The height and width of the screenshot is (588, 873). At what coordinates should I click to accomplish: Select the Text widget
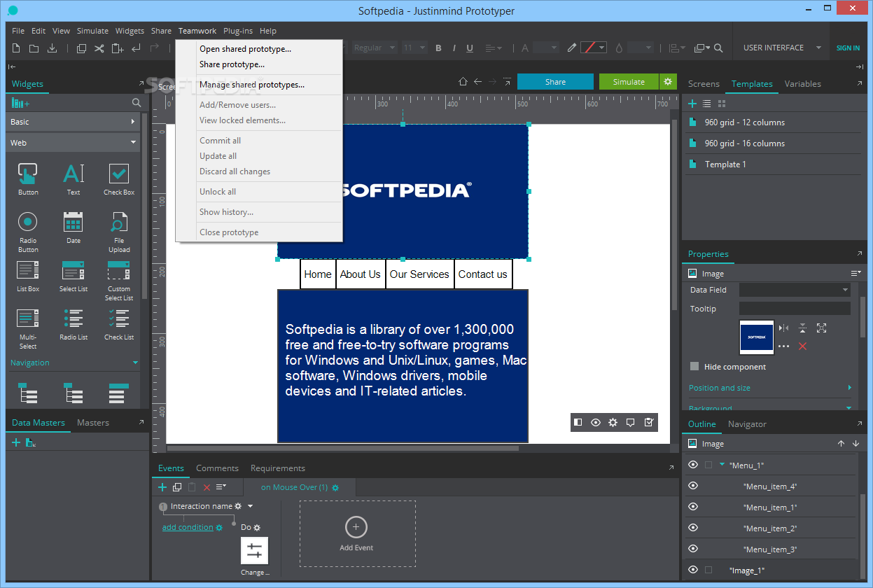74,178
